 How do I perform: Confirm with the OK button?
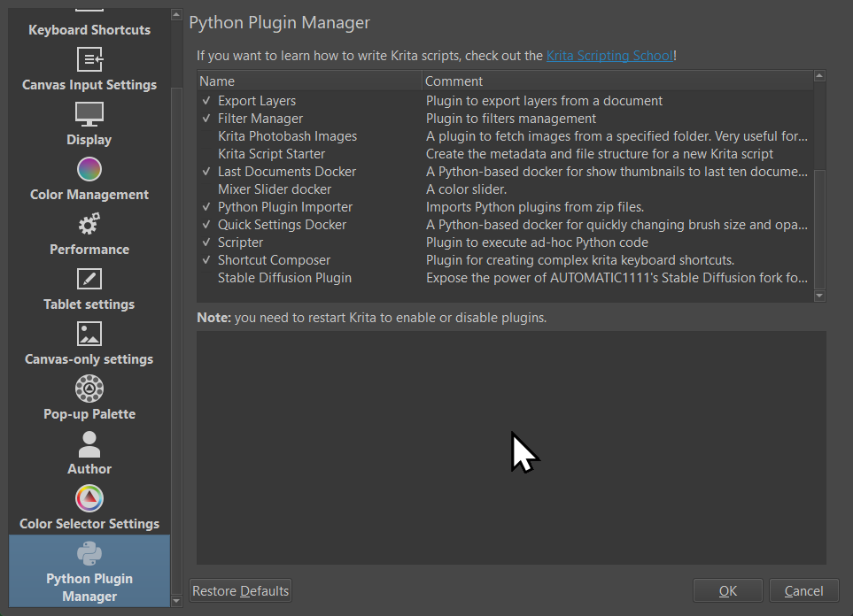pos(727,590)
